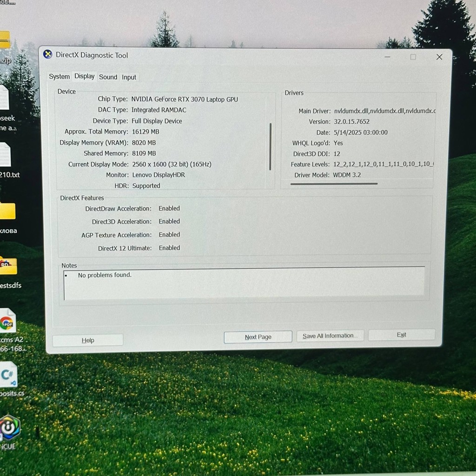This screenshot has width=476, height=476.
Task: Select the .zip archive desktop icon
Action: pyautogui.click(x=6, y=48)
